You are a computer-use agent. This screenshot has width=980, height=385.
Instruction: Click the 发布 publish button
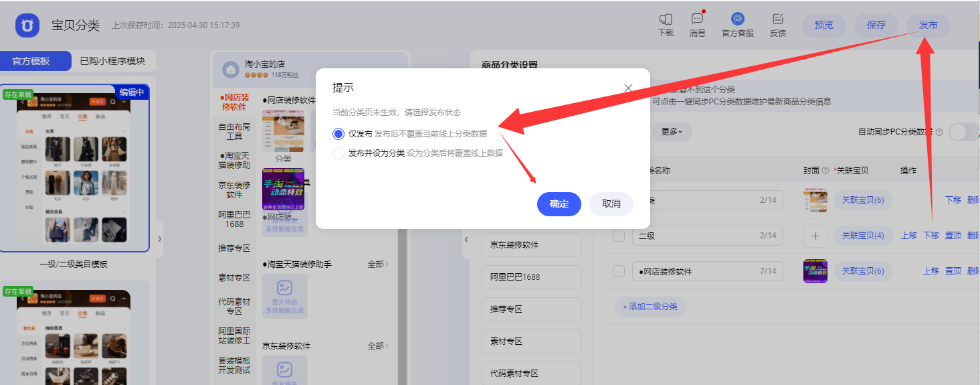click(x=928, y=25)
